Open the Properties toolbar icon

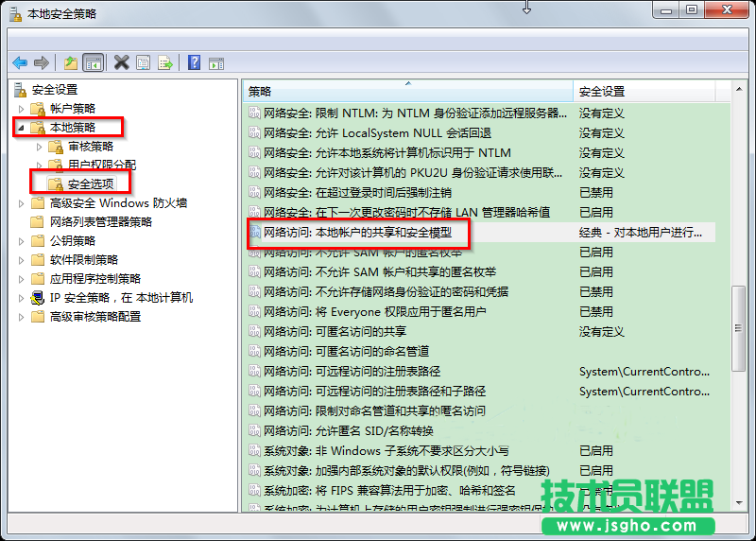[144, 62]
